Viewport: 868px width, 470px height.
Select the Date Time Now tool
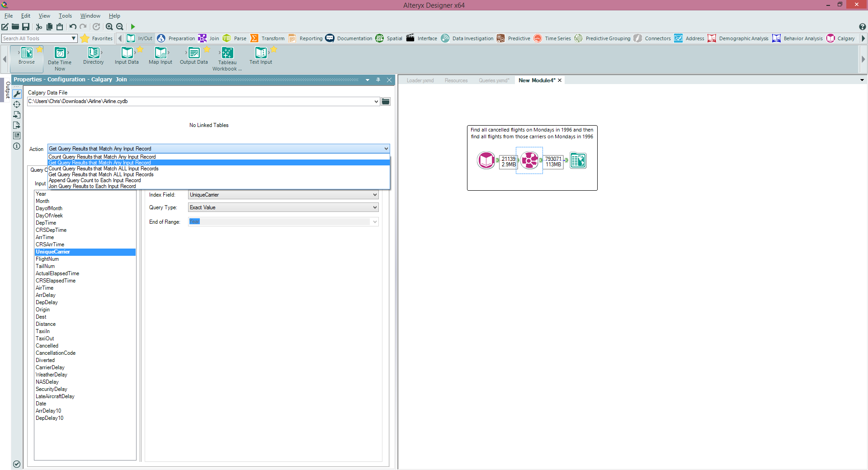(60, 59)
